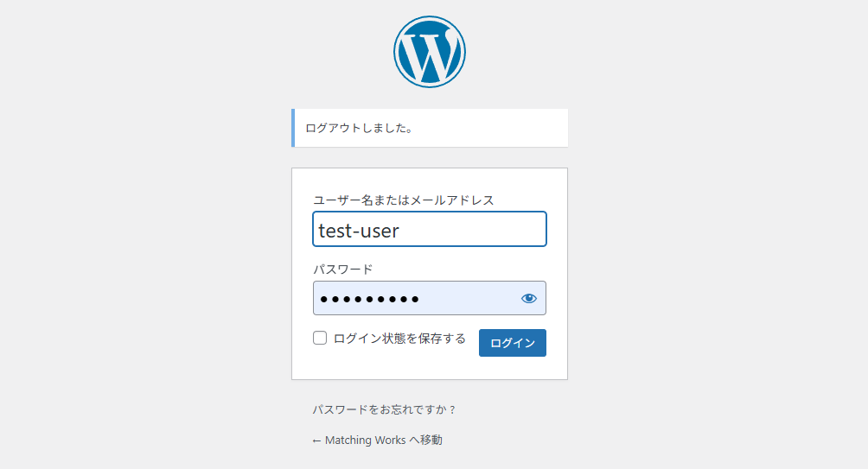Show the password using the eye icon

point(529,299)
